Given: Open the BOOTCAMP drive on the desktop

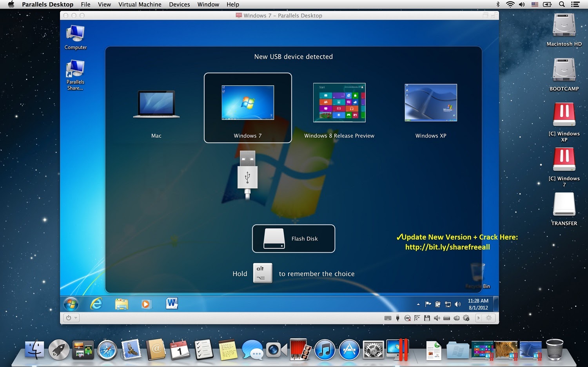Looking at the screenshot, I should 564,74.
